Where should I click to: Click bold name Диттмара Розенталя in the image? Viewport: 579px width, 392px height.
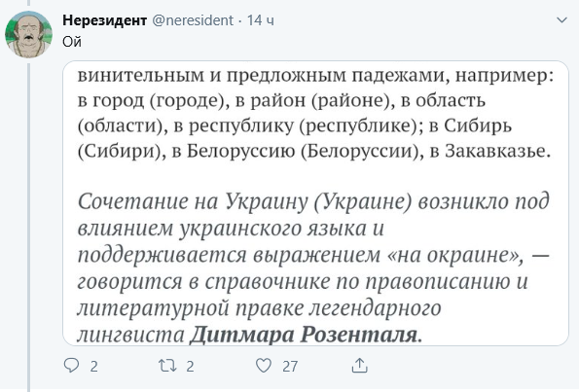coord(306,335)
